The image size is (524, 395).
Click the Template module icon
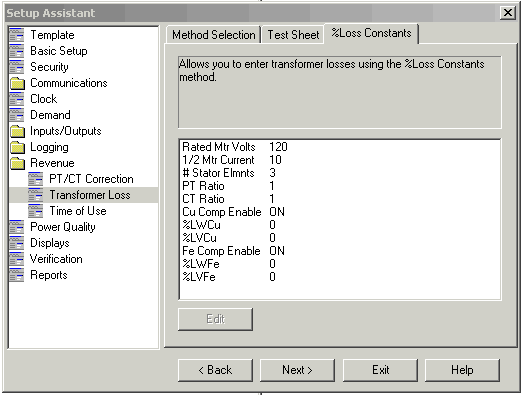pyautogui.click(x=16, y=35)
